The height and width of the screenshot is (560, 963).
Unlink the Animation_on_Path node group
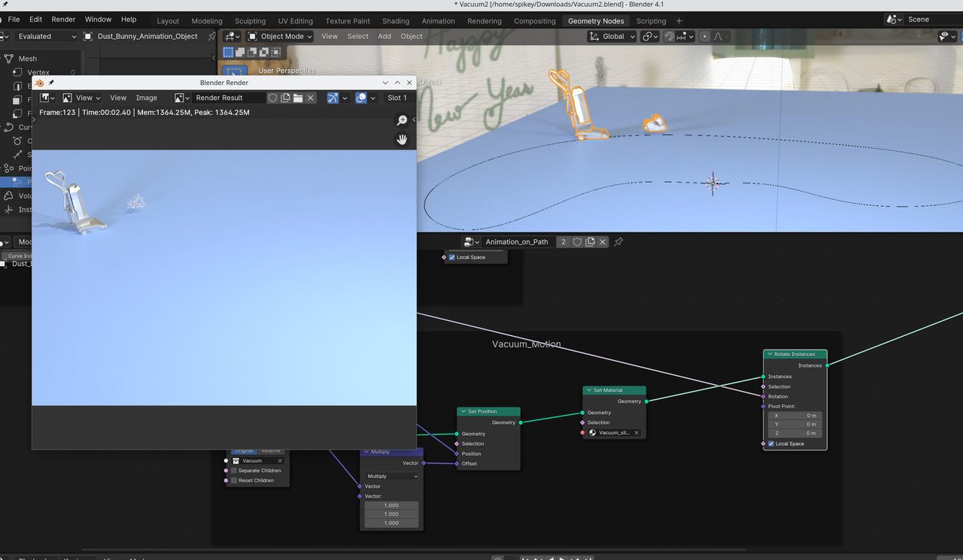603,242
